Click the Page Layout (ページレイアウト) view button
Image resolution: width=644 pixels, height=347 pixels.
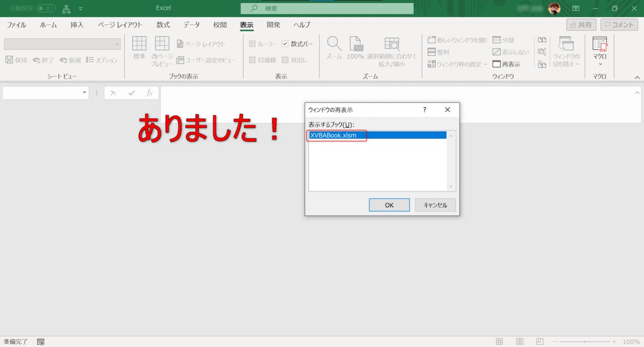point(201,44)
